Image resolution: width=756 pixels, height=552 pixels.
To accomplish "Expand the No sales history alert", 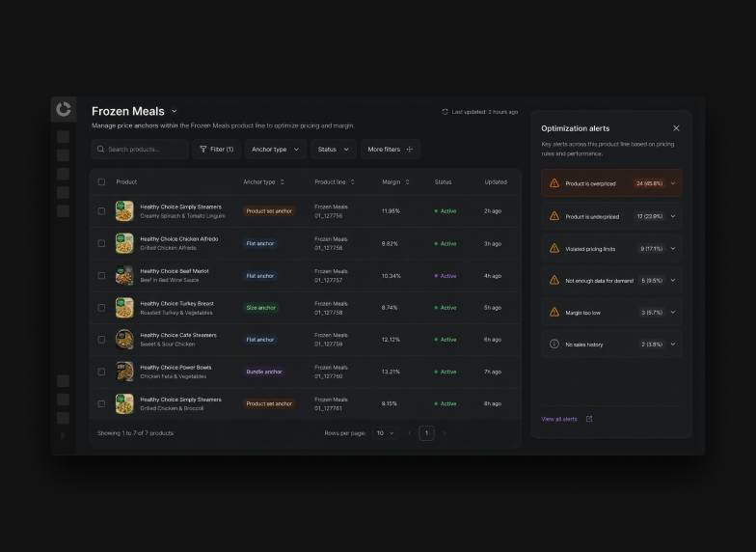I will (x=673, y=344).
